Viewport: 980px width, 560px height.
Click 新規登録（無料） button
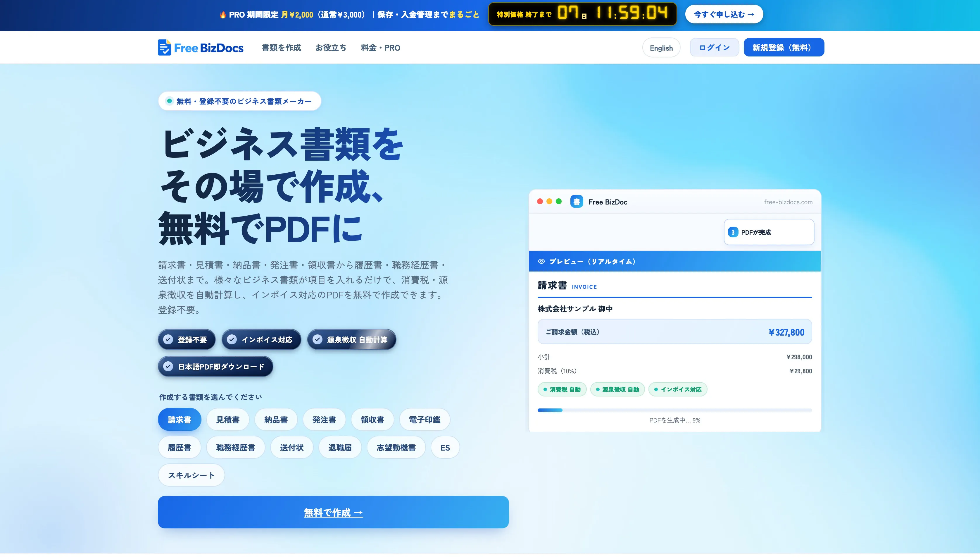click(x=784, y=47)
